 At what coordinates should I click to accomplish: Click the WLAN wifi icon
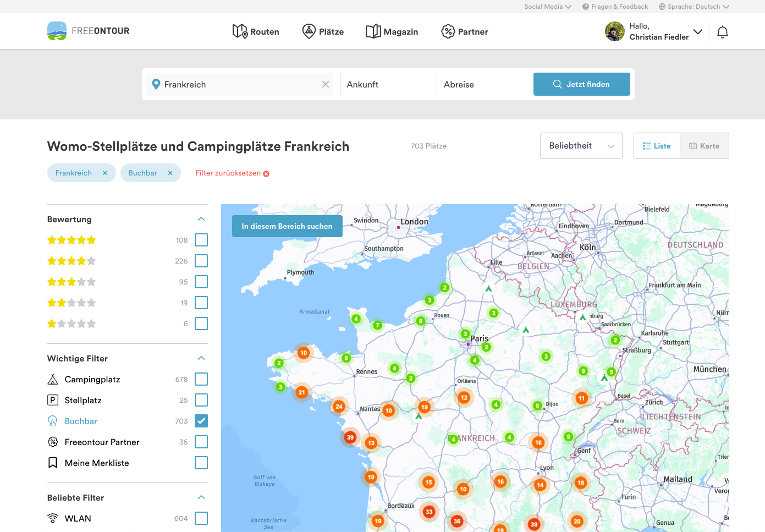tap(53, 518)
